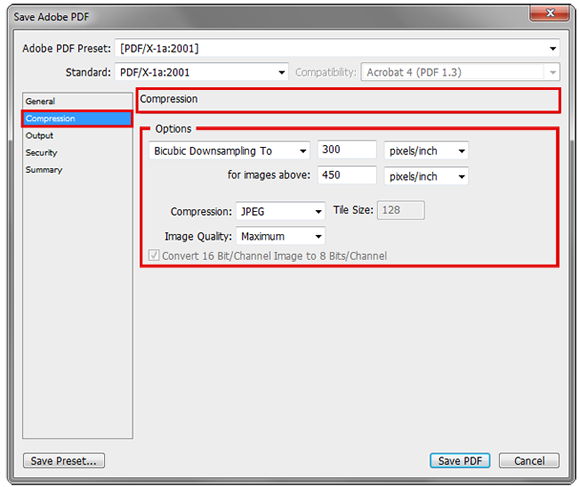Open the Adobe PDF Preset dropdown
The width and height of the screenshot is (580, 487).
(337, 48)
